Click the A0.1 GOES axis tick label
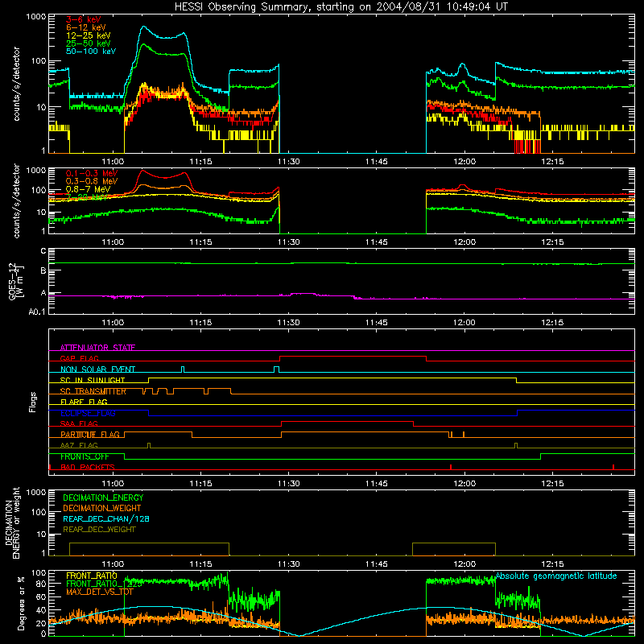 (37, 312)
